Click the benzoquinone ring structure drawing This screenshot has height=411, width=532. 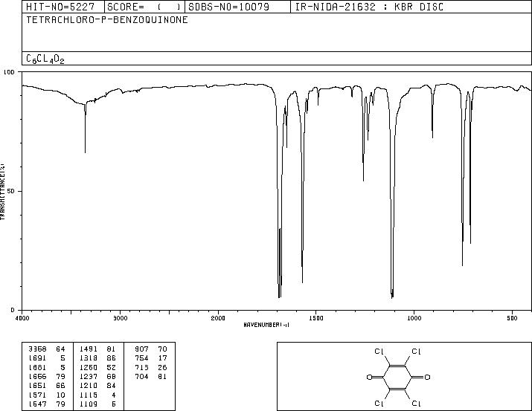click(x=398, y=377)
